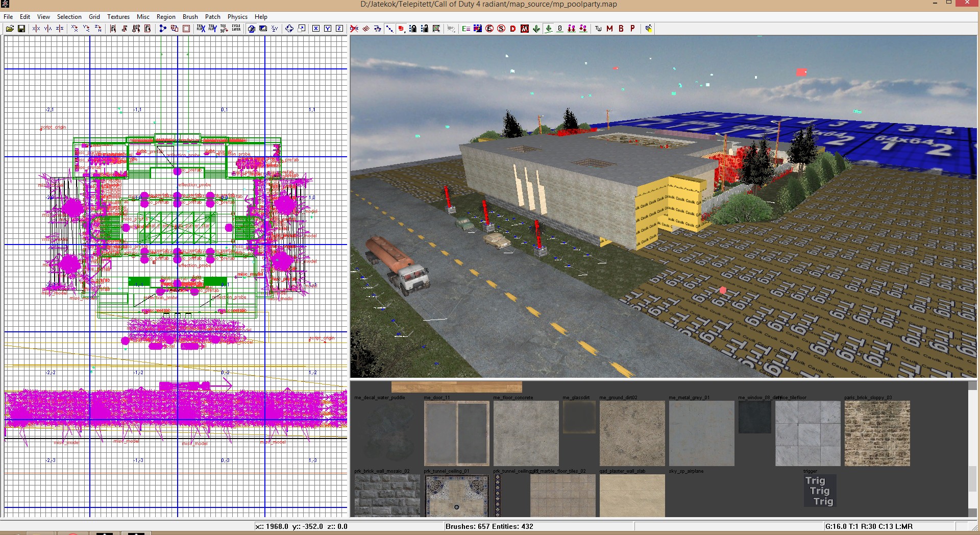The height and width of the screenshot is (535, 980).
Task: Open the Selection menu
Action: 69,17
